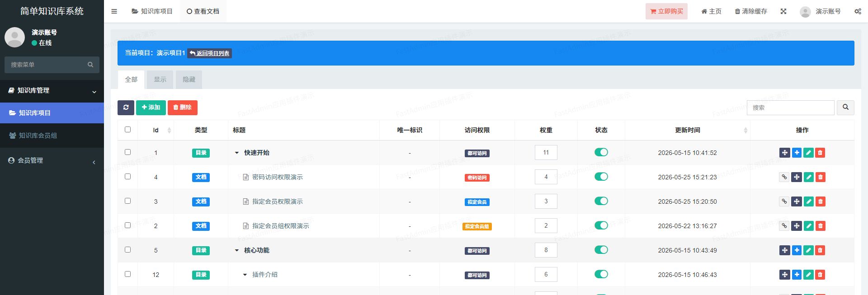Delete the 指定会员权限演示 document
This screenshot has height=295, width=868.
pos(821,201)
